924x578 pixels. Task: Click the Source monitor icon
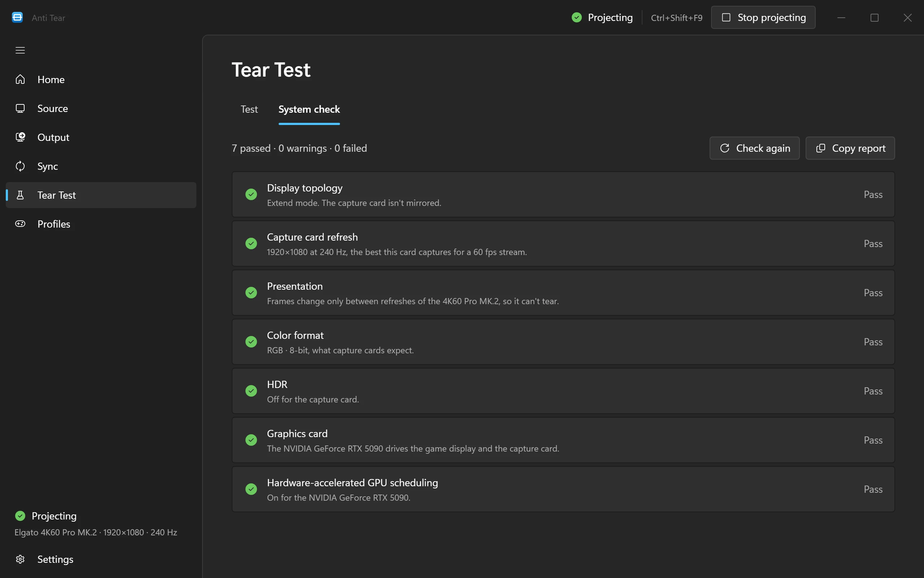20,109
